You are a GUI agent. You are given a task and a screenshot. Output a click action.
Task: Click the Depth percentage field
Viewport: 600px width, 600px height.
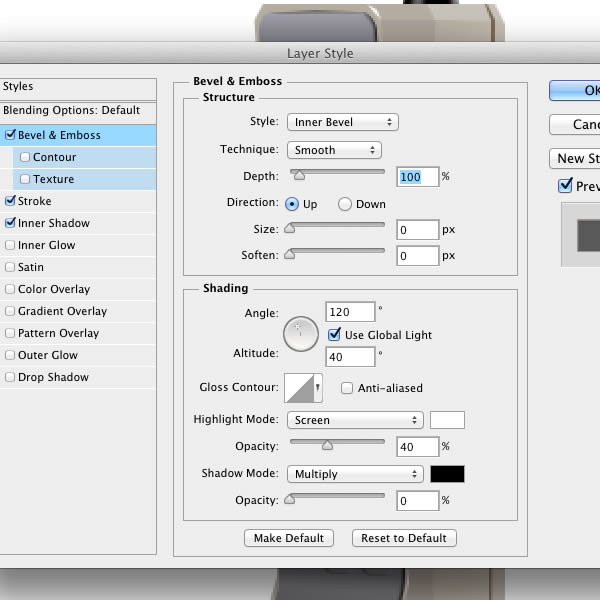418,177
